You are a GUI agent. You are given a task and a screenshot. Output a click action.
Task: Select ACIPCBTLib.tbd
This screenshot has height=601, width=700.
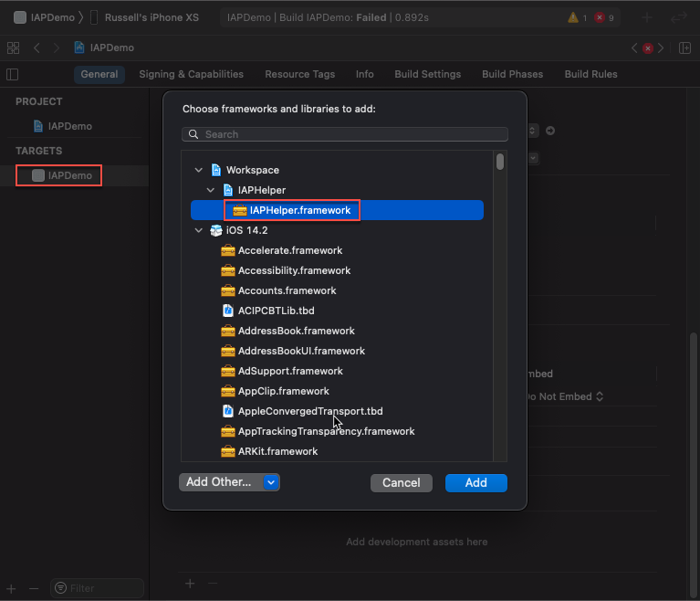point(337,311)
